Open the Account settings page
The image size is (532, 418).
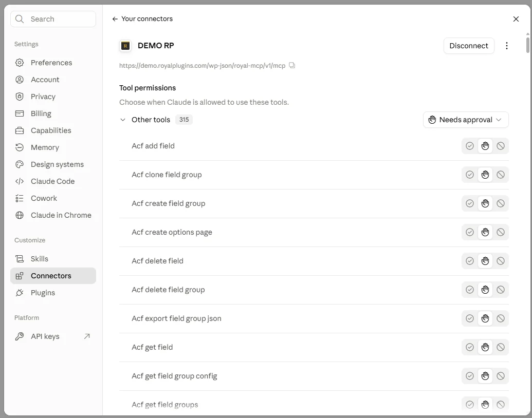point(53,80)
